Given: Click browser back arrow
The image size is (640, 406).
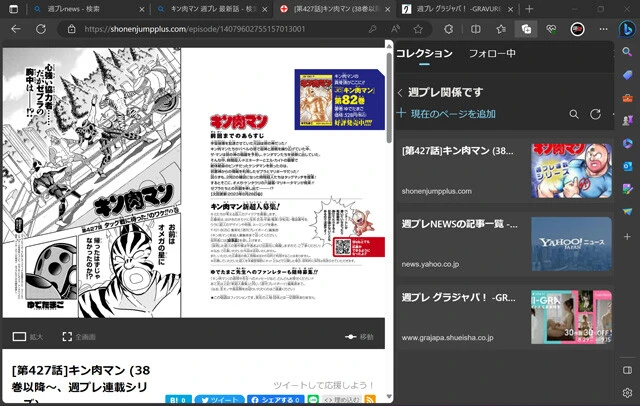Looking at the screenshot, I should coord(15,29).
